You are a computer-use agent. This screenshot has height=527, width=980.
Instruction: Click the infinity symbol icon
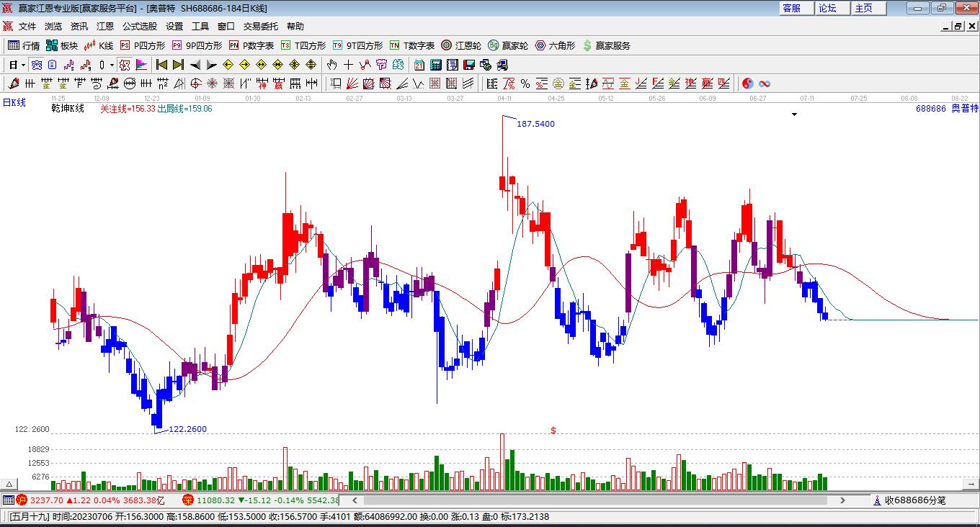[764, 84]
